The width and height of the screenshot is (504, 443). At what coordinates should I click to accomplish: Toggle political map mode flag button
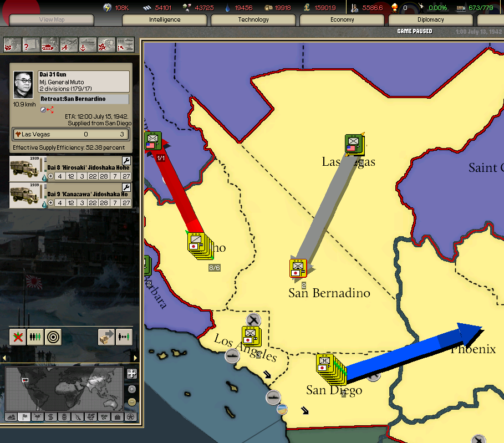coord(23,417)
